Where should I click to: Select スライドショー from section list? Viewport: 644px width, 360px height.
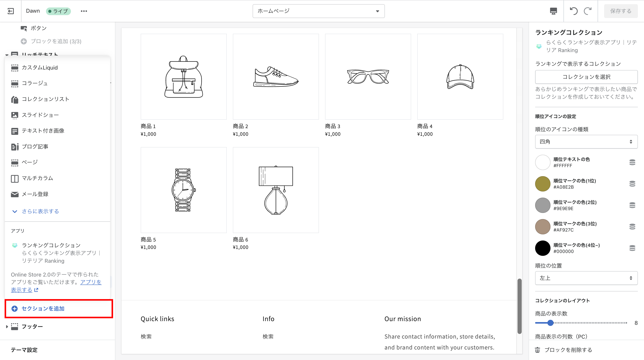pos(40,115)
